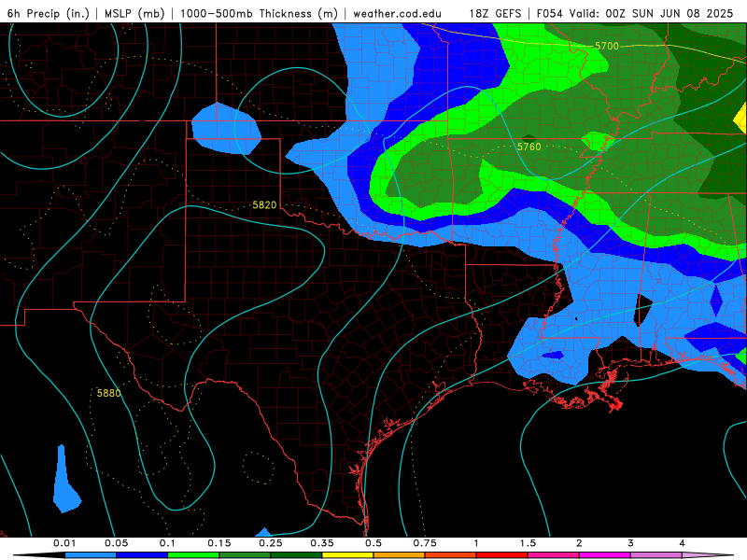Click the '0.75' legend value
This screenshot has height=560, width=747.
[x=425, y=543]
